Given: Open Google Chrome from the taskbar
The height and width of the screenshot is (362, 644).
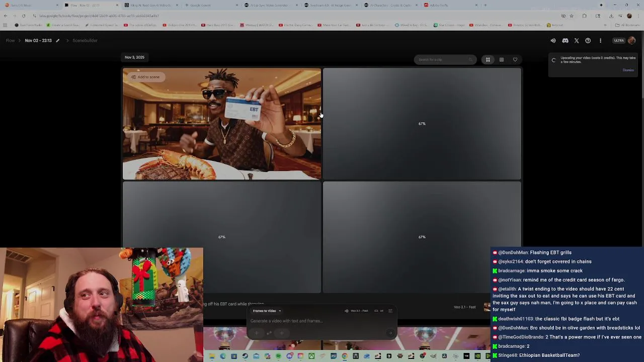Looking at the screenshot, I should click(x=345, y=356).
